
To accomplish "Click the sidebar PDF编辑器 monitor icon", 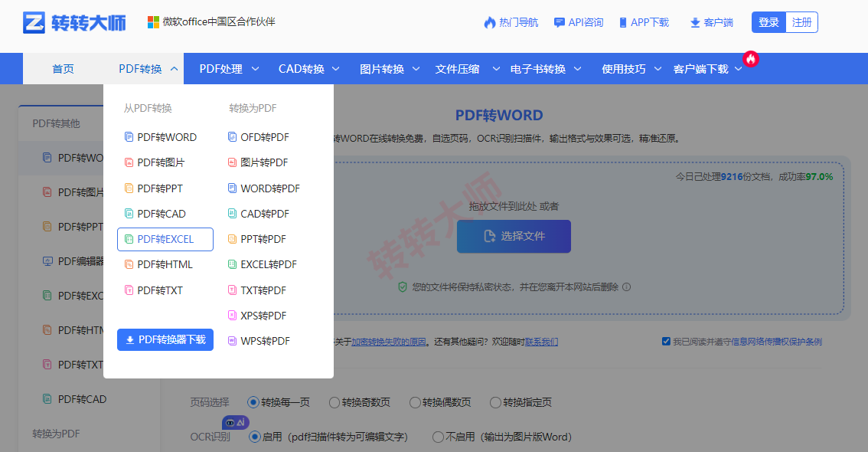I will pyautogui.click(x=47, y=261).
